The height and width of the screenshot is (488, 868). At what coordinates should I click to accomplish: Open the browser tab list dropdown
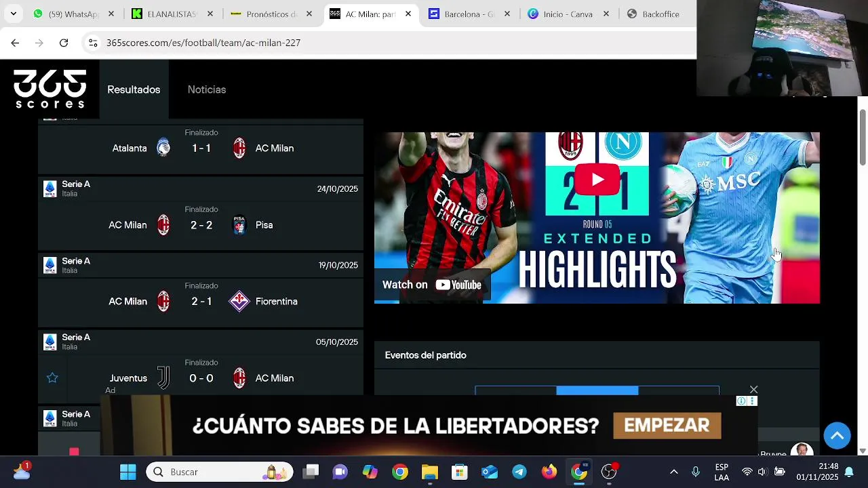point(13,14)
